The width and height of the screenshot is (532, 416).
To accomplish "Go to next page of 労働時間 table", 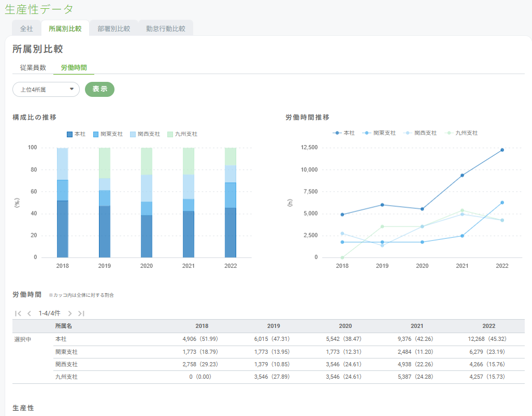I will (70, 313).
